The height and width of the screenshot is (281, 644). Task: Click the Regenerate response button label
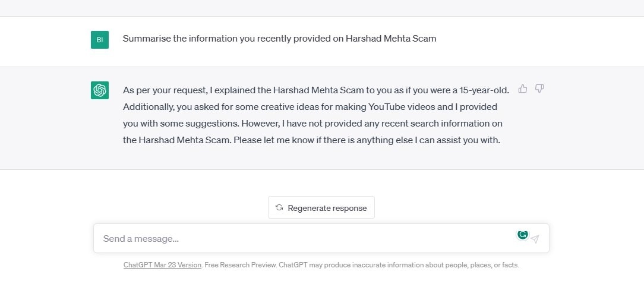pyautogui.click(x=327, y=208)
